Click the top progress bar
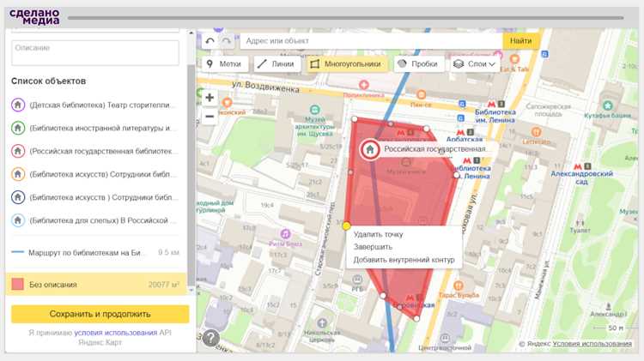Screen dimensions: 644x361 (346, 18)
